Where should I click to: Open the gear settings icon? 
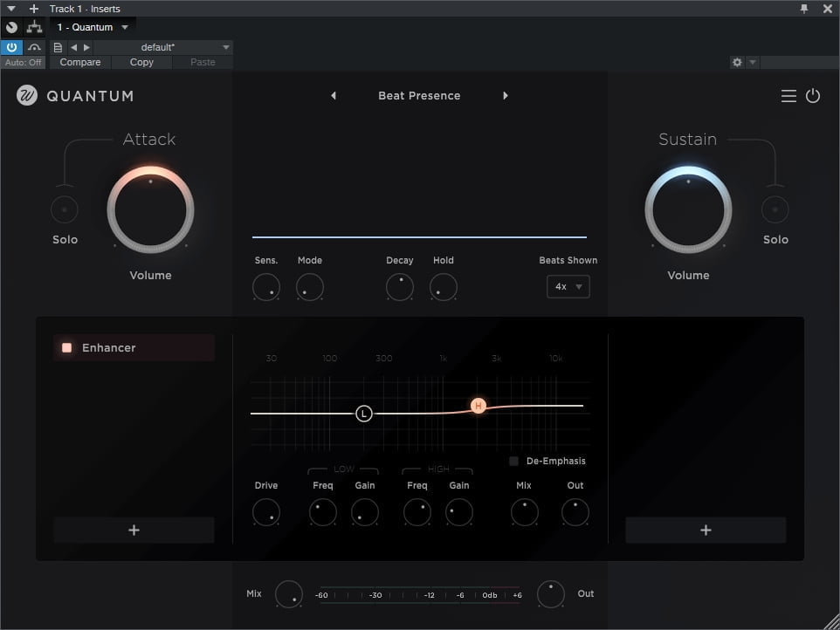[737, 63]
